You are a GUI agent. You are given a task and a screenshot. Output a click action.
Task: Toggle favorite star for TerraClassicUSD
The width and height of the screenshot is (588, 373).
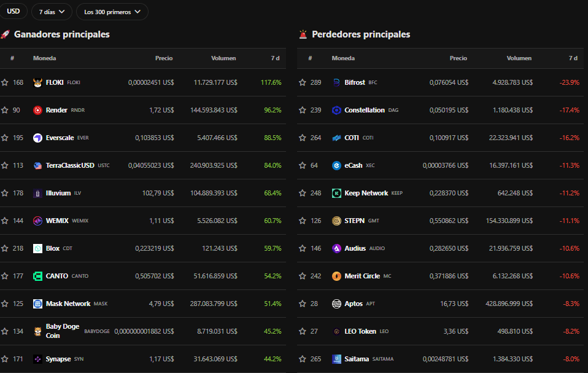tap(4, 165)
